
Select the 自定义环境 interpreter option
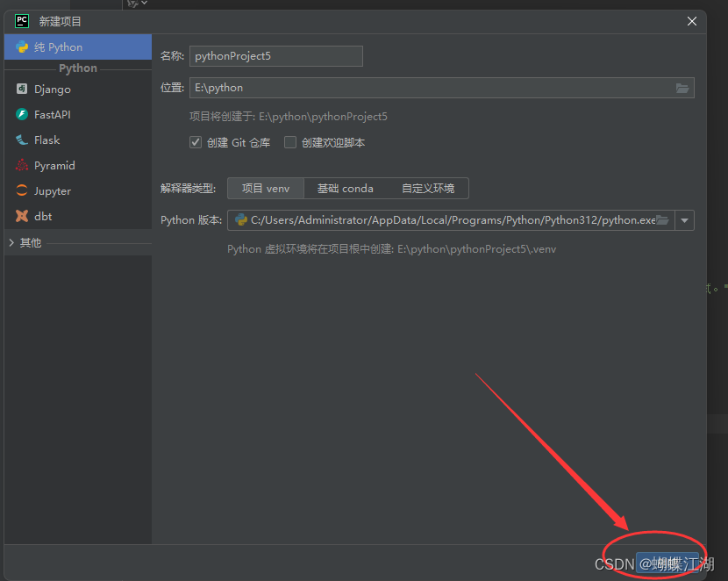click(x=429, y=188)
